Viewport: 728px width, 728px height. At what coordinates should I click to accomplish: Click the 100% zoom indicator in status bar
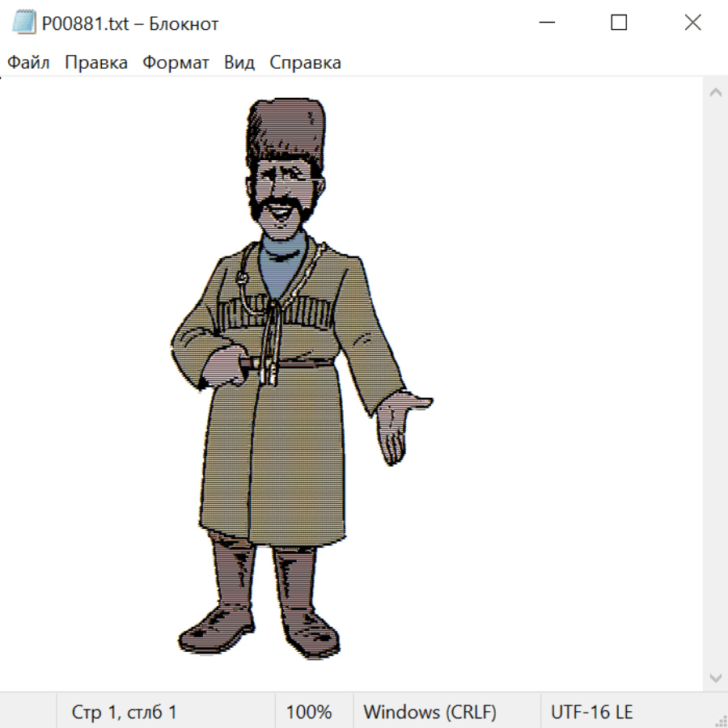click(x=309, y=713)
